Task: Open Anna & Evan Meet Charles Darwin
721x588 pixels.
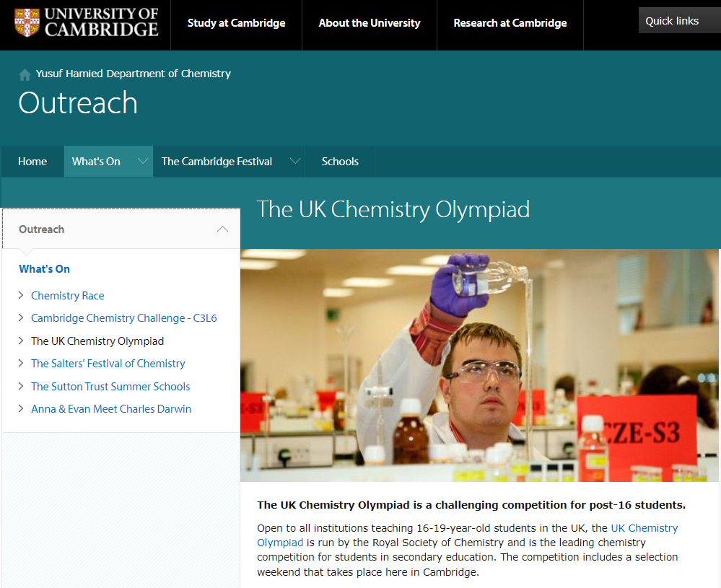Action: [x=111, y=409]
